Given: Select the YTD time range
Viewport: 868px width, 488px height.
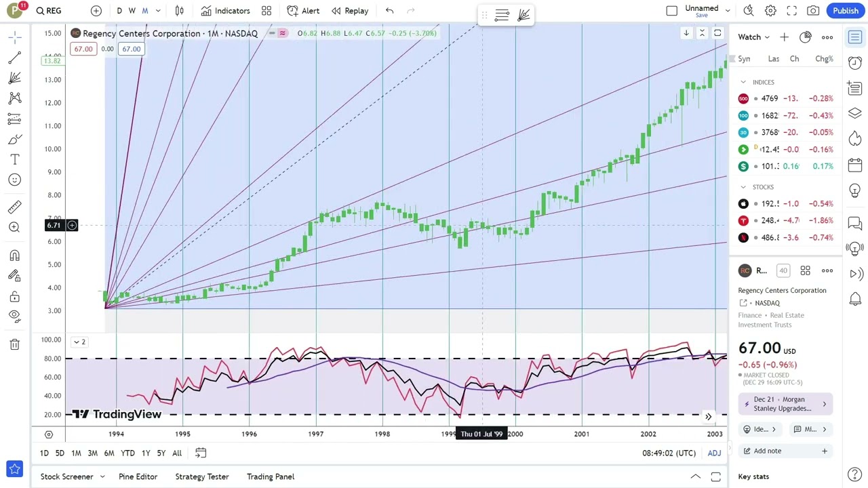Looking at the screenshot, I should [x=127, y=453].
